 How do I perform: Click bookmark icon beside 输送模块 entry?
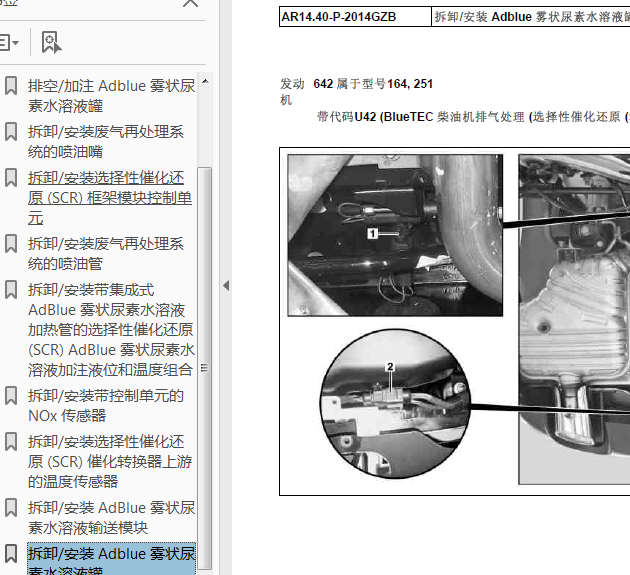click(11, 508)
